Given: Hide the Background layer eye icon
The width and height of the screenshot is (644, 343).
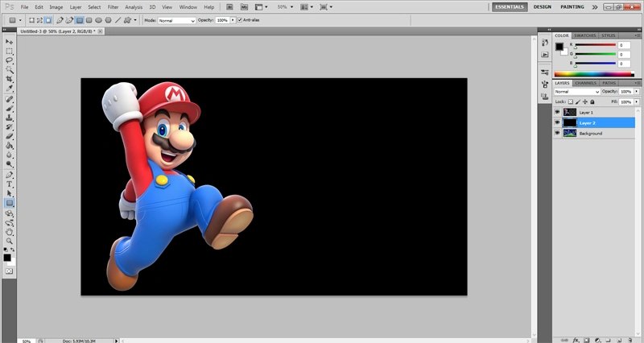Looking at the screenshot, I should coord(557,134).
